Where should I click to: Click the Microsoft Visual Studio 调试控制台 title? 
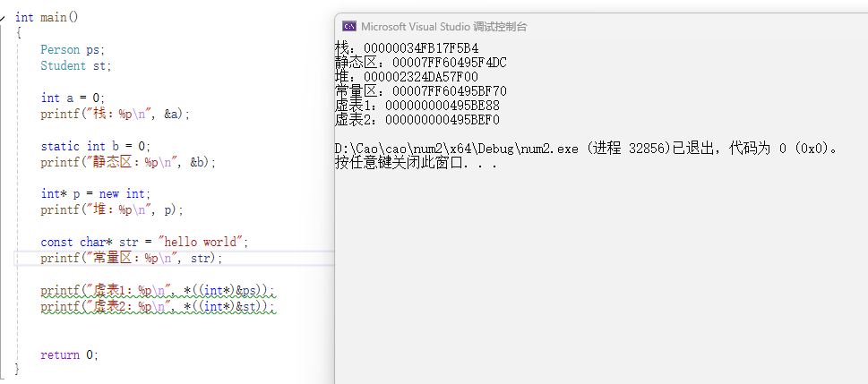click(444, 27)
